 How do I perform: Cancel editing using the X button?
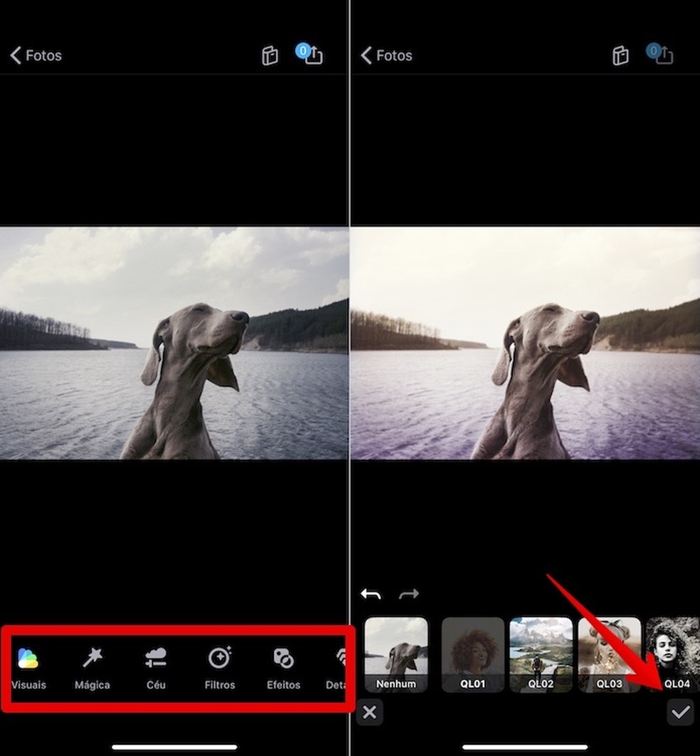point(369,711)
